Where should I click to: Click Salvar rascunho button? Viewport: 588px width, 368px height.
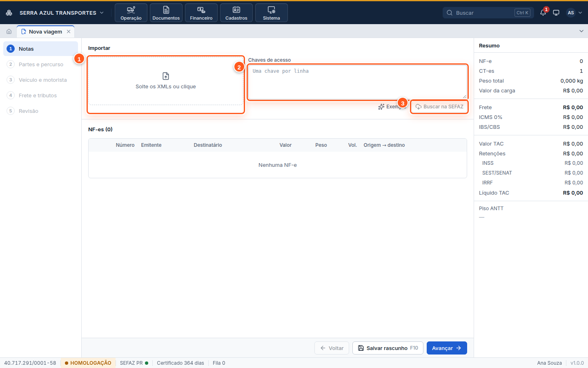388,348
